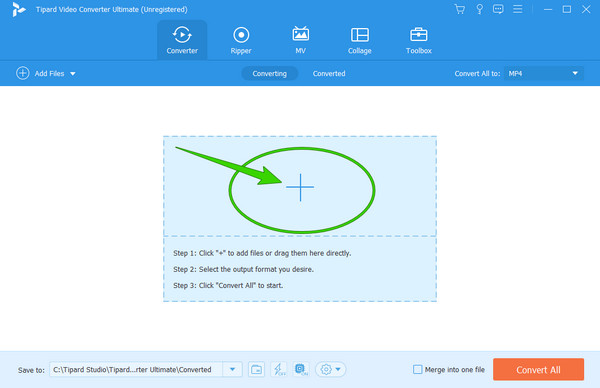
Task: Click the Step 2 instruction text
Action: click(243, 269)
